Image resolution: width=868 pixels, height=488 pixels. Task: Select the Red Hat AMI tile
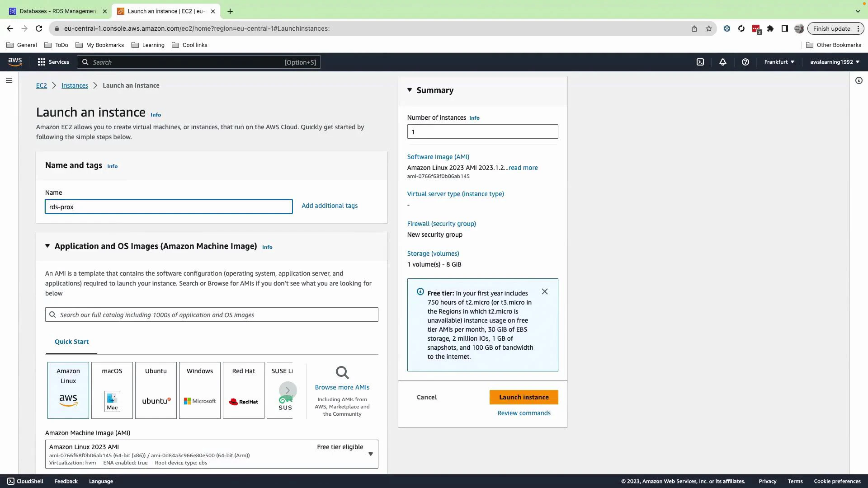(244, 390)
